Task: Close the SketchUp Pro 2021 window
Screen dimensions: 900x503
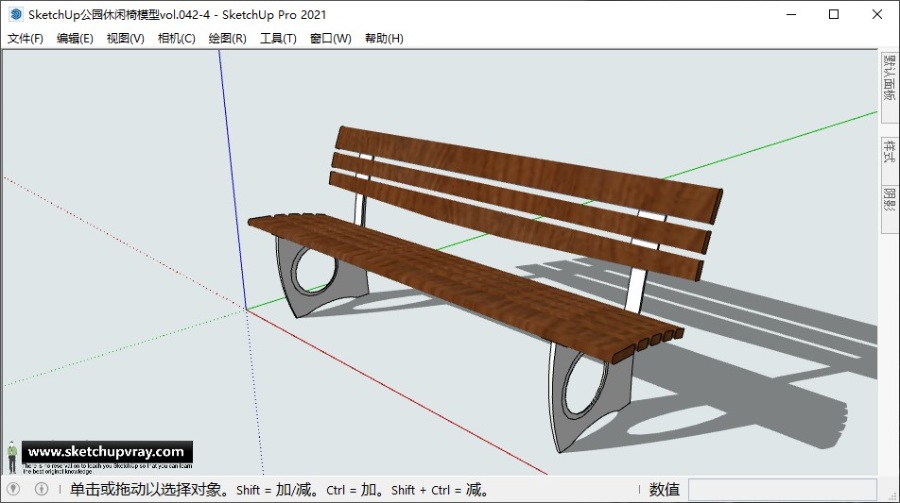Action: [877, 14]
